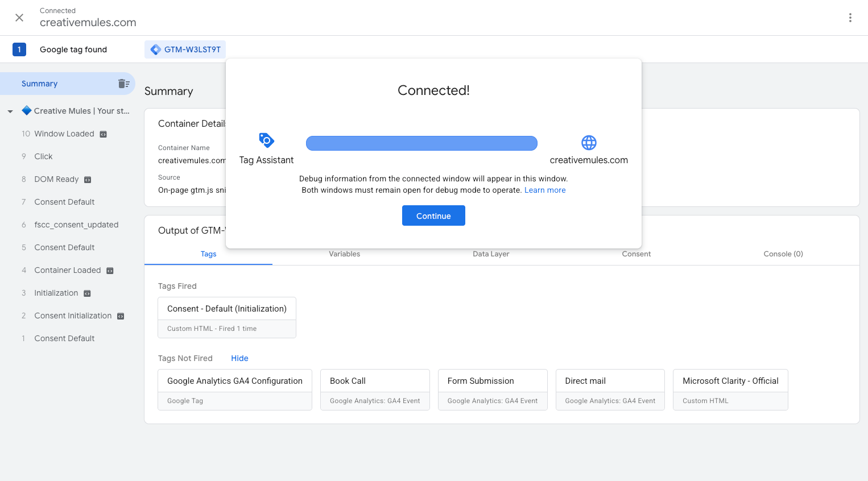Click the Tag Assistant tag icon

[x=266, y=140]
